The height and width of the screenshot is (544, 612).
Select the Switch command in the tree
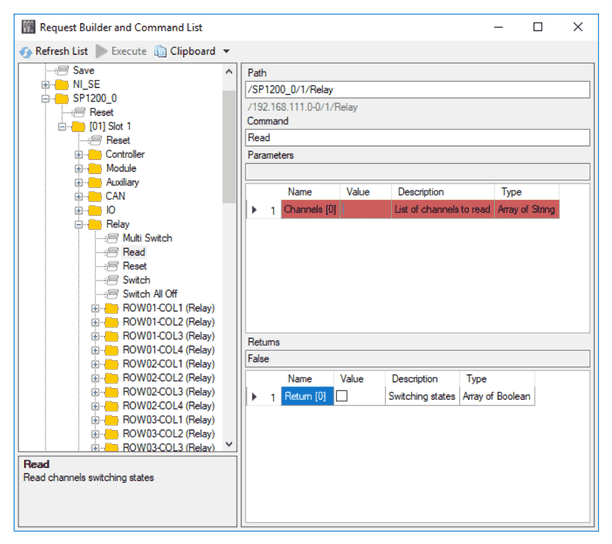[x=136, y=280]
